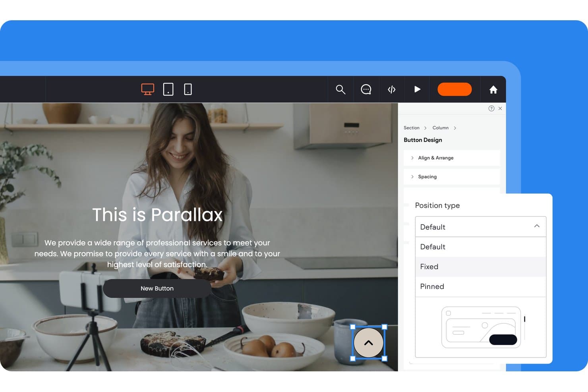Select the back-to-top arrow button
This screenshot has width=588, height=392.
(369, 343)
